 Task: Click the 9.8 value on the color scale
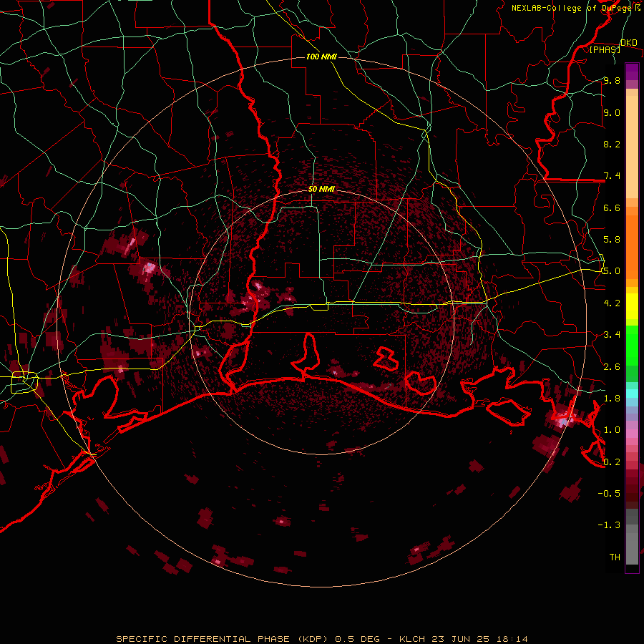612,80
